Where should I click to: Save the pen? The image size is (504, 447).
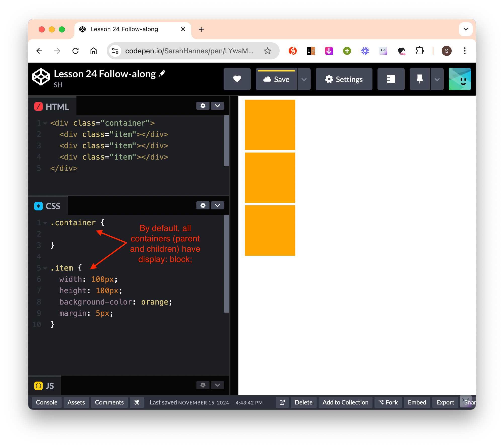coord(276,79)
